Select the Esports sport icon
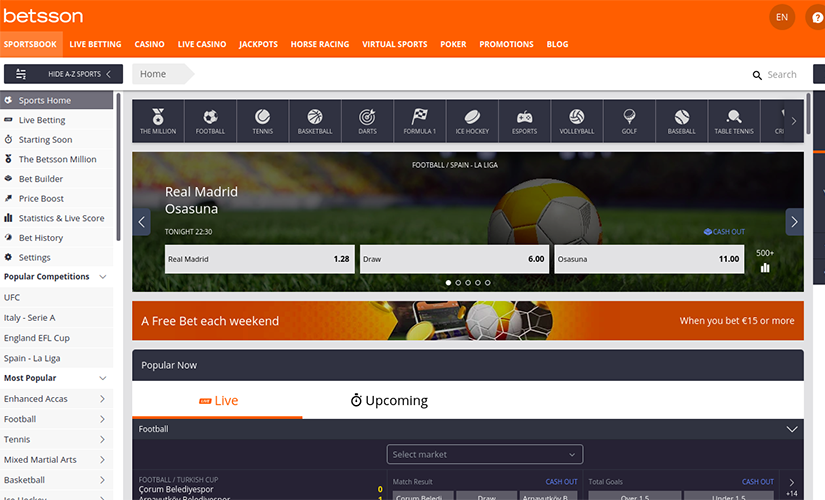The height and width of the screenshot is (500, 825). pyautogui.click(x=525, y=121)
